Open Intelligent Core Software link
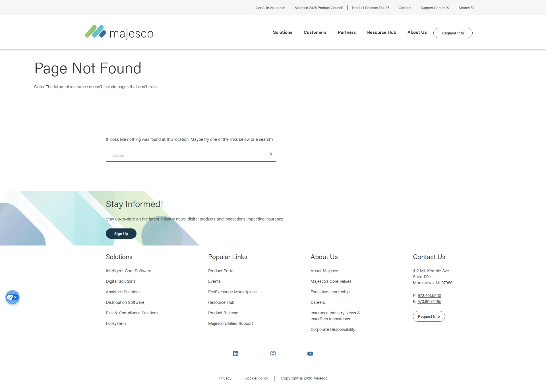The height and width of the screenshot is (392, 546). (x=129, y=271)
